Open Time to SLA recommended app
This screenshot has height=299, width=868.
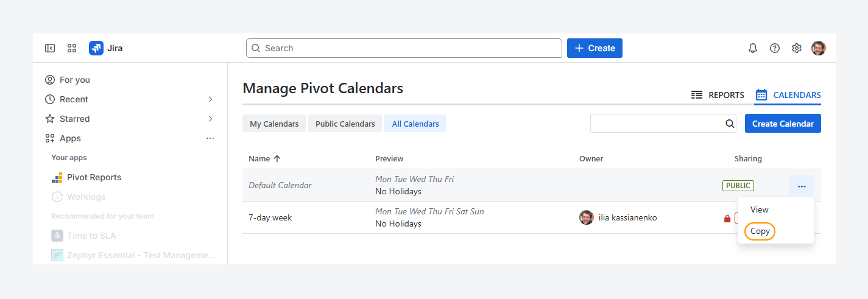tap(91, 236)
